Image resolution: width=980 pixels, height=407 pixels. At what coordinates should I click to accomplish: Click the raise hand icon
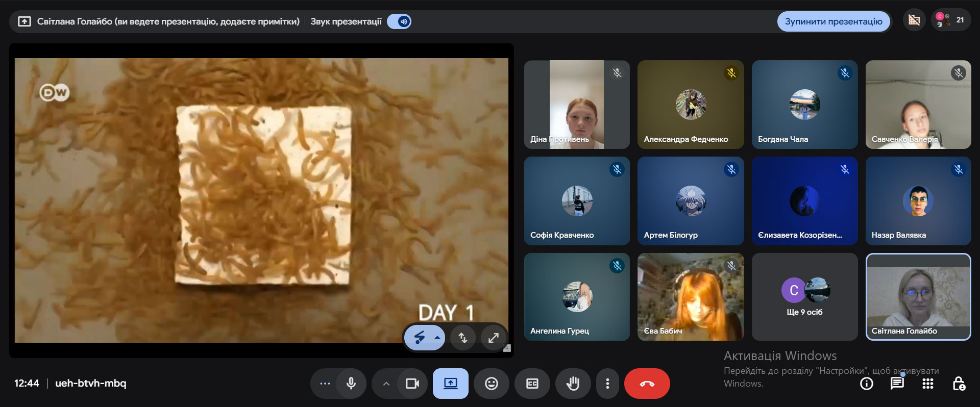tap(573, 384)
